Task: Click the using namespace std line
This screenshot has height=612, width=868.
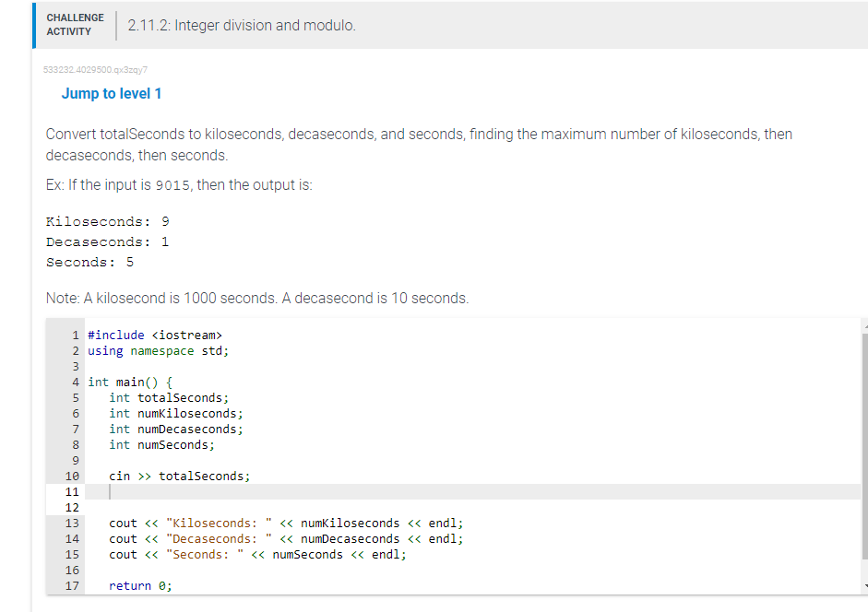Action: tap(155, 350)
